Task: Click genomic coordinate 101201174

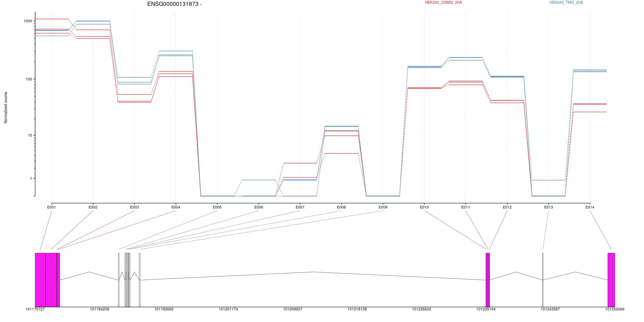Action: click(x=228, y=309)
